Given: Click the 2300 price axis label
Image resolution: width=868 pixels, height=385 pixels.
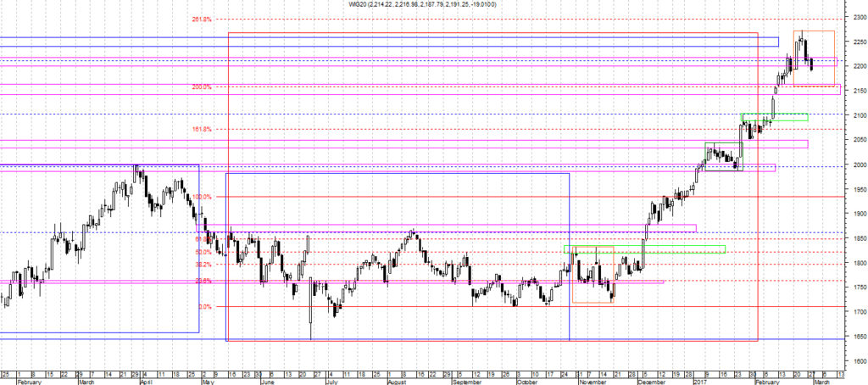Looking at the screenshot, I should (860, 17).
